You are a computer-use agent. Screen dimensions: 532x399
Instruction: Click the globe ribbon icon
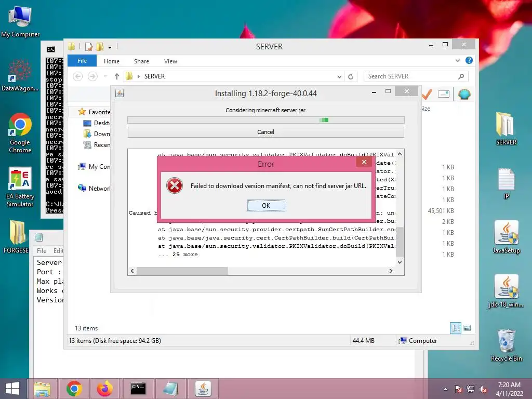pos(464,94)
